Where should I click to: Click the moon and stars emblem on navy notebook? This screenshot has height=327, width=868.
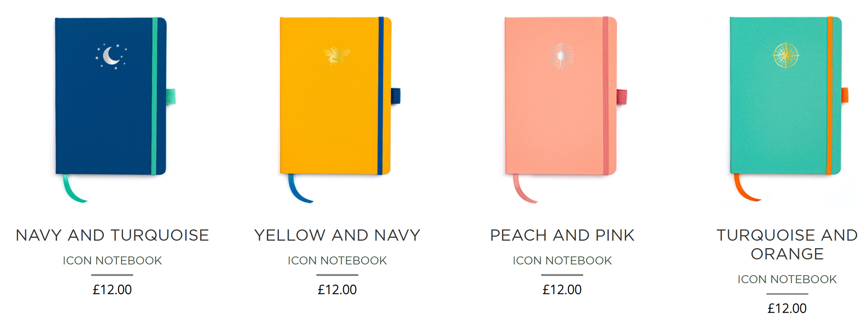click(111, 56)
